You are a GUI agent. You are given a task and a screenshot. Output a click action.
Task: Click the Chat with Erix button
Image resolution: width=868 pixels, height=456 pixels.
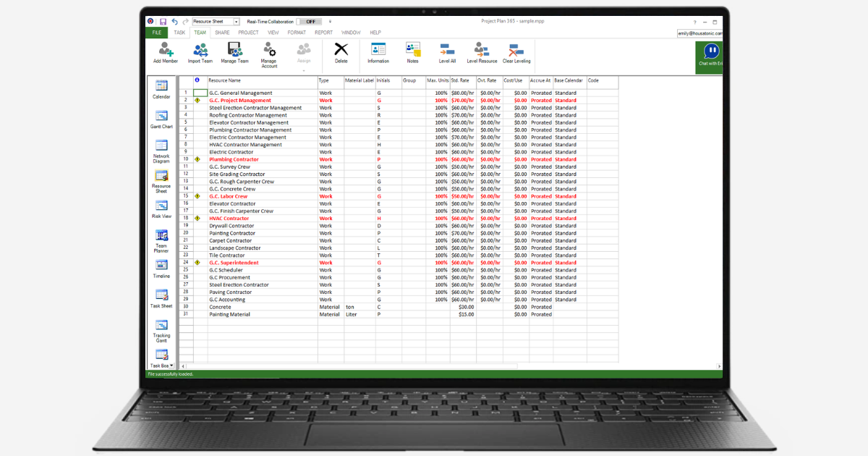[x=710, y=56]
